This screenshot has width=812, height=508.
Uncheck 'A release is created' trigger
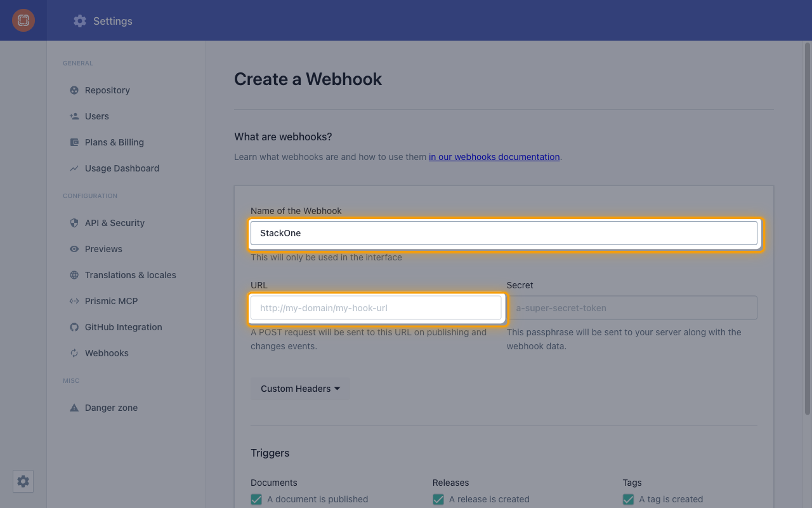tap(438, 499)
